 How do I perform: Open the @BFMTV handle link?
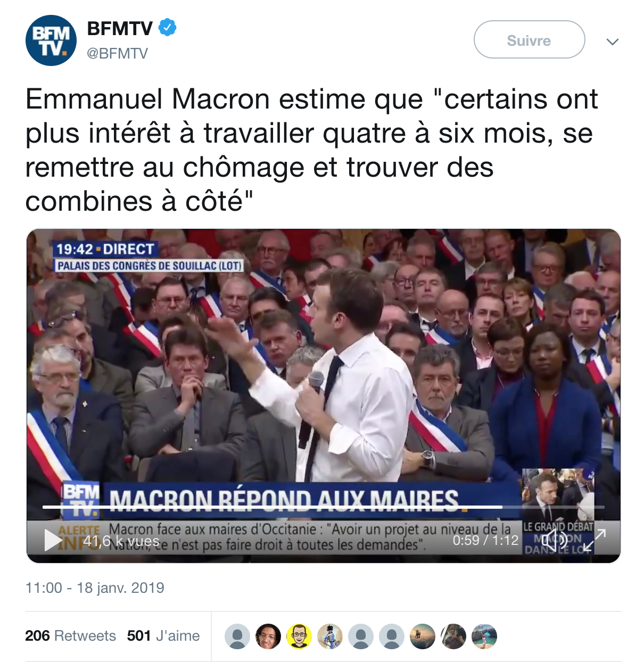[117, 53]
